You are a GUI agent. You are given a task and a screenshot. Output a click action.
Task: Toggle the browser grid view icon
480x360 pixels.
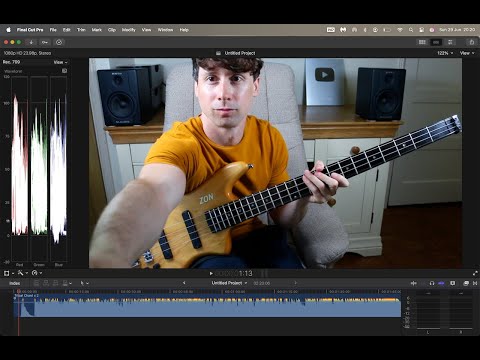click(422, 42)
